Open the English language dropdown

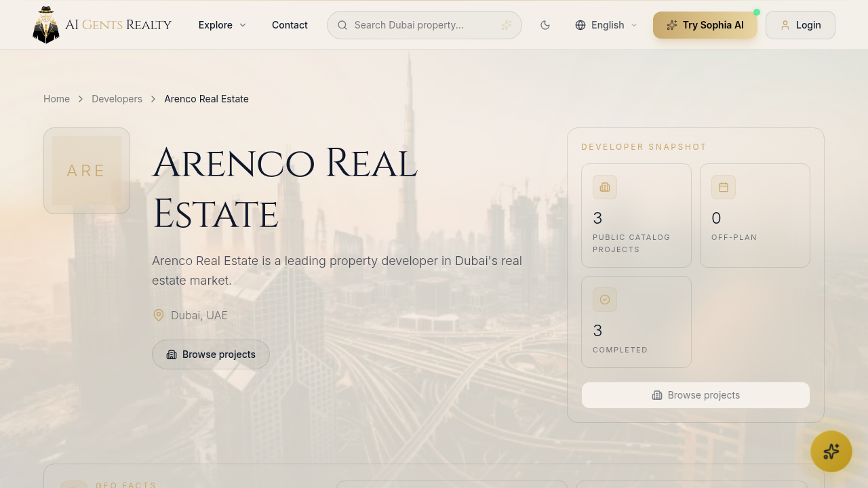(606, 25)
